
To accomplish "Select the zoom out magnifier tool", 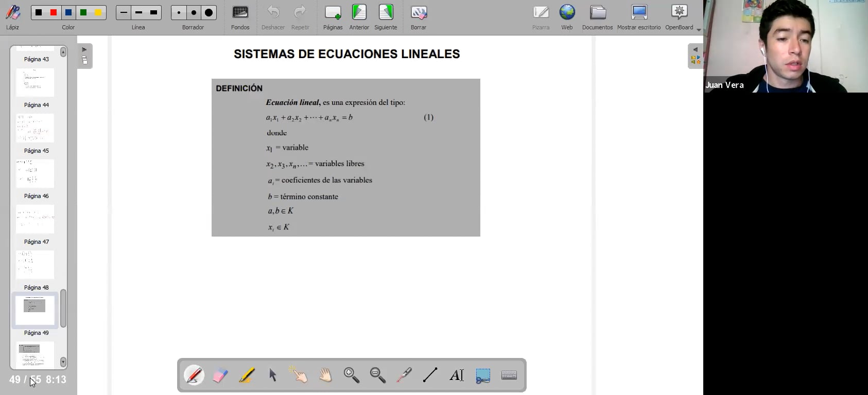I will [x=378, y=375].
